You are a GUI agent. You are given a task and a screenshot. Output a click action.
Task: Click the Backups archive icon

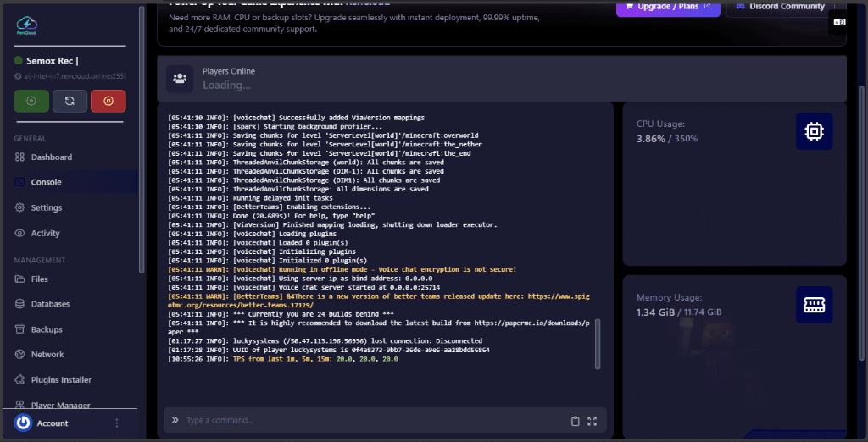click(20, 329)
